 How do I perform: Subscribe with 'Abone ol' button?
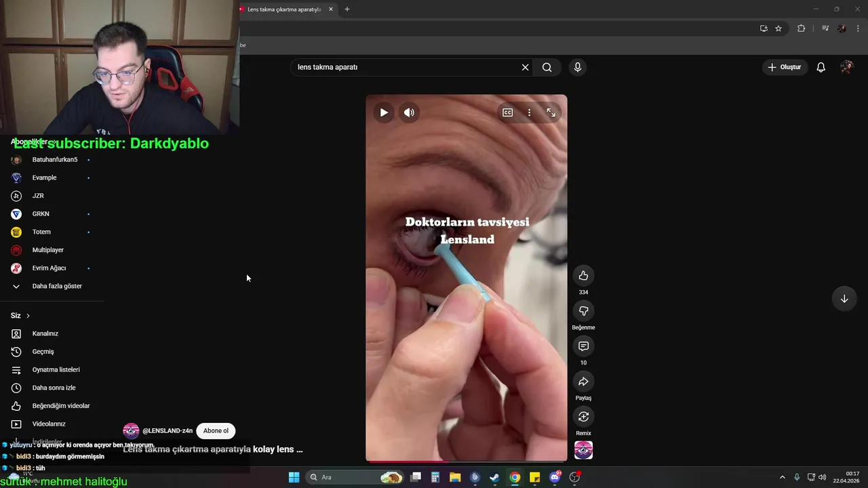pyautogui.click(x=216, y=430)
